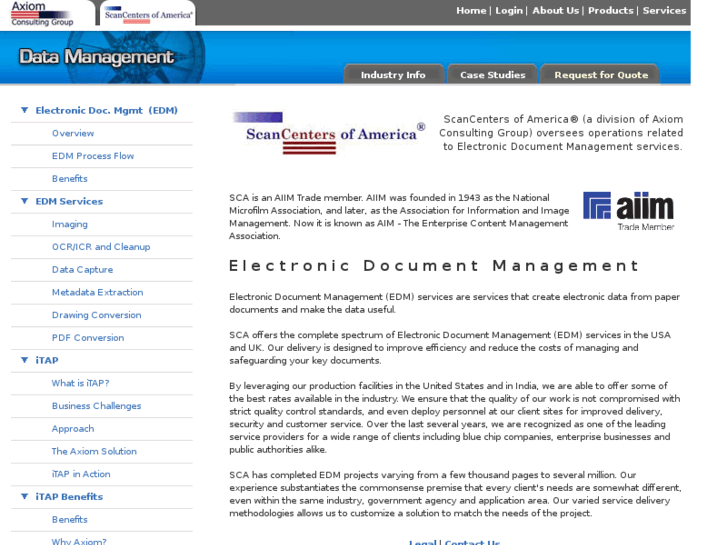Open the What is iTAP? link
Image resolution: width=727 pixels, height=545 pixels.
coord(80,383)
